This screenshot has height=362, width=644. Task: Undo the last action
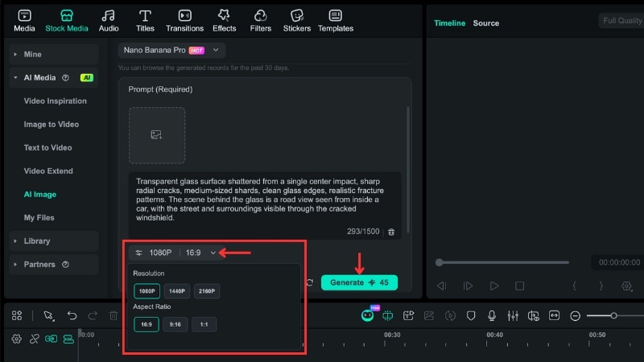72,315
